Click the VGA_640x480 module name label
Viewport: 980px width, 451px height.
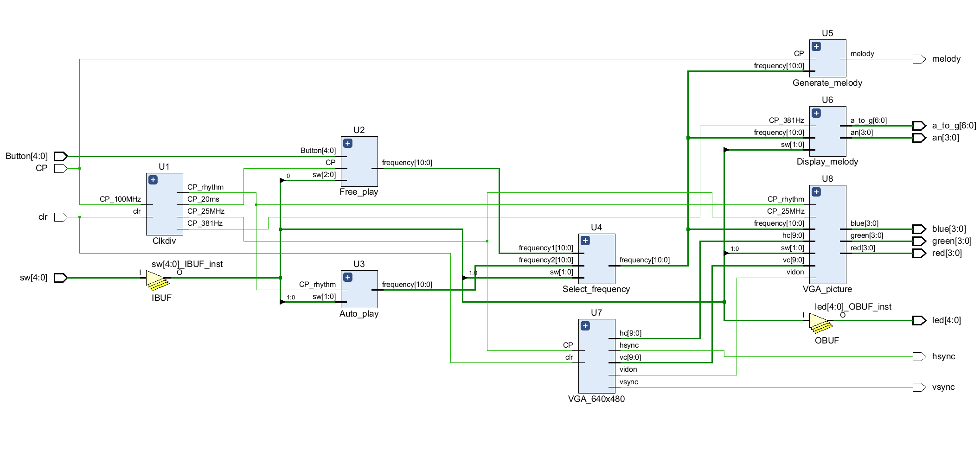(596, 399)
